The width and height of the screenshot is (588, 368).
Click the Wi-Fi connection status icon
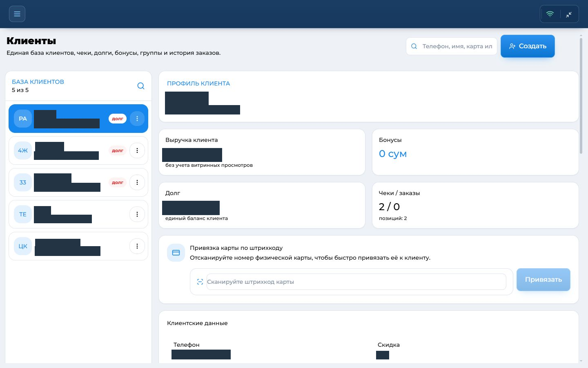tap(550, 14)
